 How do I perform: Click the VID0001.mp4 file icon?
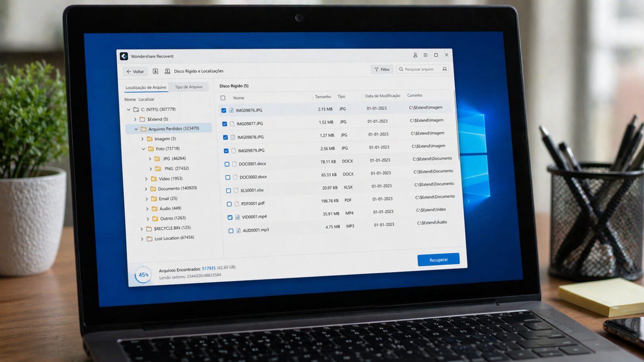point(238,217)
